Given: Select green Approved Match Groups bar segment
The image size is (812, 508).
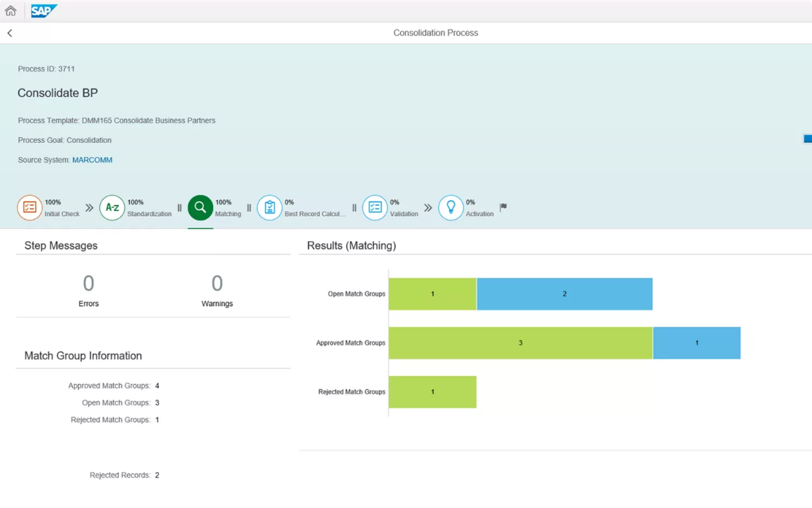Looking at the screenshot, I should click(520, 343).
